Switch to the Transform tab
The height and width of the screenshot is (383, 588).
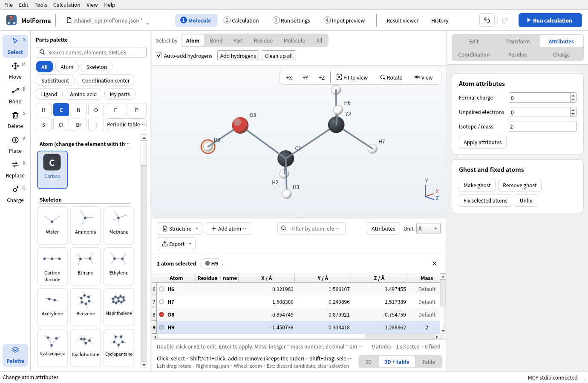tap(518, 41)
